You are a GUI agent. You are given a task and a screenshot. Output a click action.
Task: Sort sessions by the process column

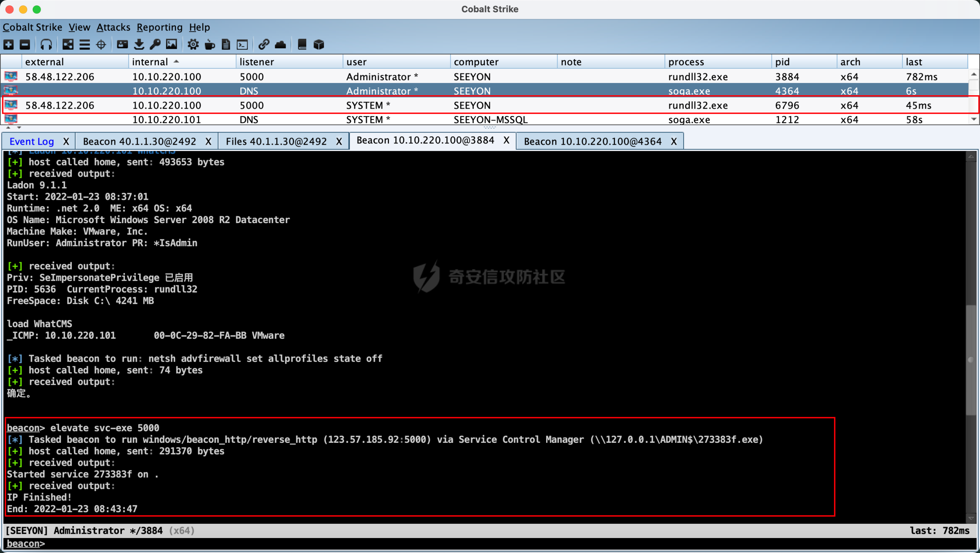[718, 62]
